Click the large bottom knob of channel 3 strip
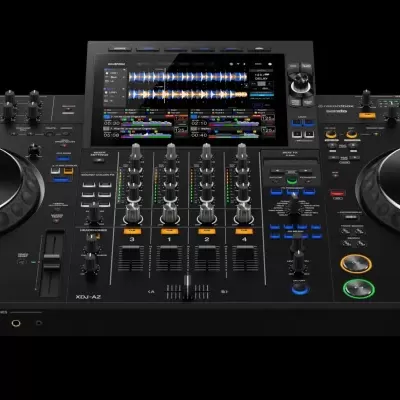 pos(133,213)
